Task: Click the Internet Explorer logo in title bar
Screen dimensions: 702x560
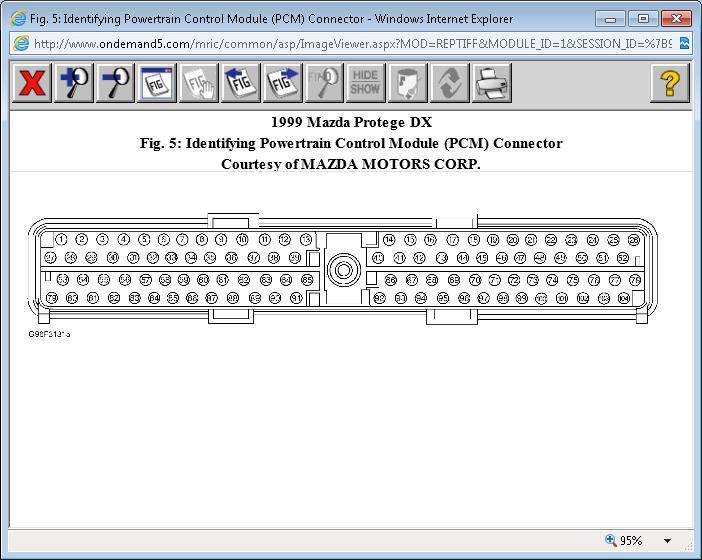Action: pos(18,19)
